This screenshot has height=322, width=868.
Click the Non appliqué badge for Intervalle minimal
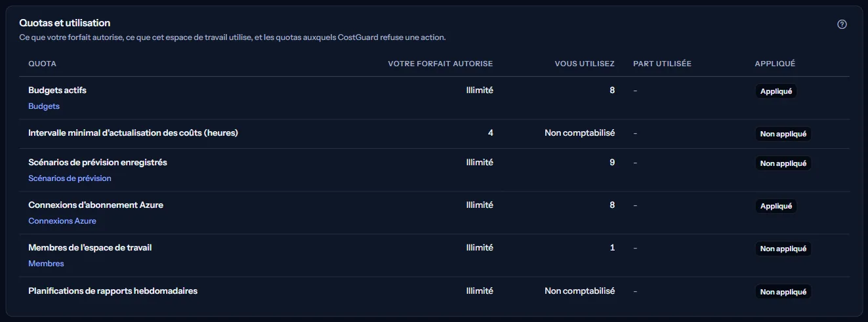pos(783,134)
